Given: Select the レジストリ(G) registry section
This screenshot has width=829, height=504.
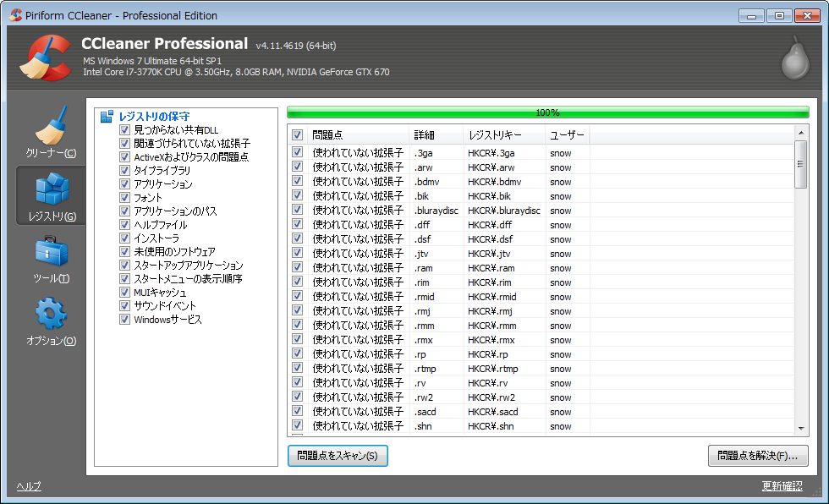Looking at the screenshot, I should [52, 195].
